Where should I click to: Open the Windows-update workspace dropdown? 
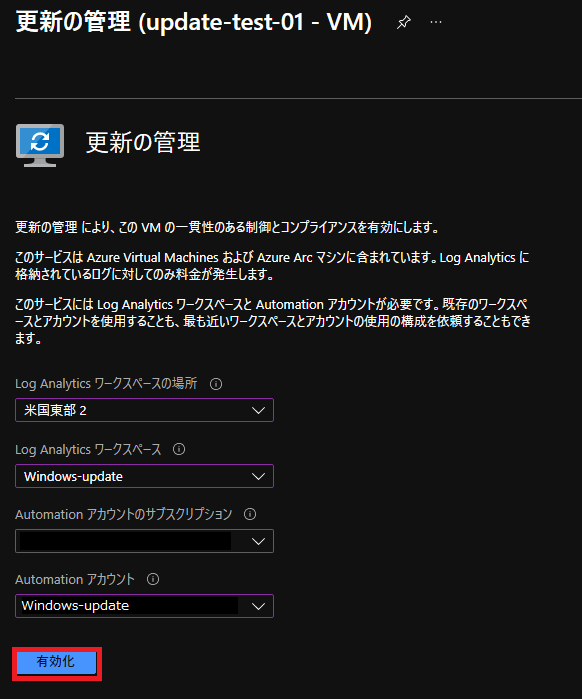[144, 476]
